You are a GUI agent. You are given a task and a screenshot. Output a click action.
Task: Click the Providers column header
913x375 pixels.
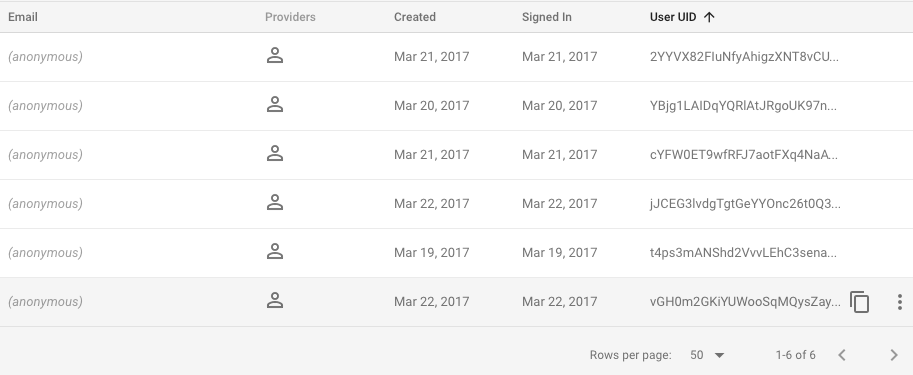pos(290,17)
